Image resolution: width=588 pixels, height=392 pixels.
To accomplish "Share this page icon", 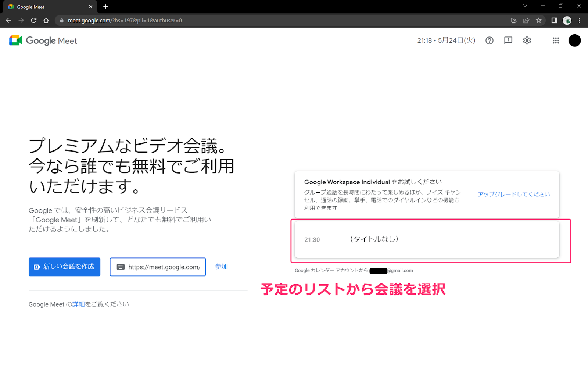I will click(526, 21).
